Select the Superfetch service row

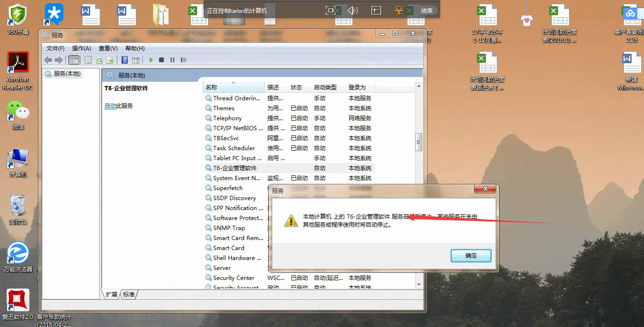point(237,188)
